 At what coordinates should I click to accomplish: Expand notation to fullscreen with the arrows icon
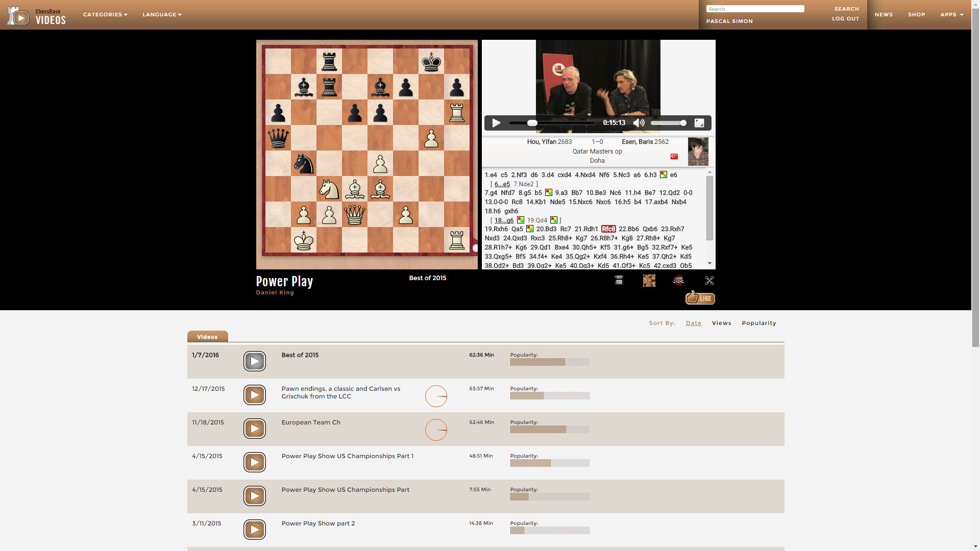[x=709, y=280]
